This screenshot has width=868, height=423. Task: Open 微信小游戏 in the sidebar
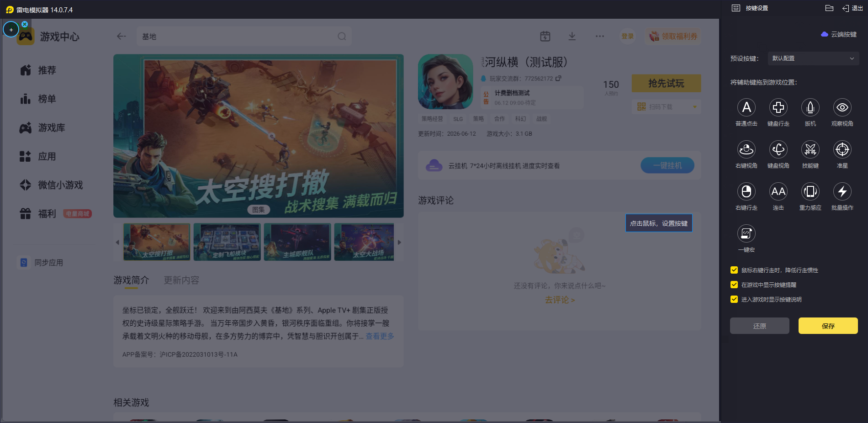[x=51, y=185]
